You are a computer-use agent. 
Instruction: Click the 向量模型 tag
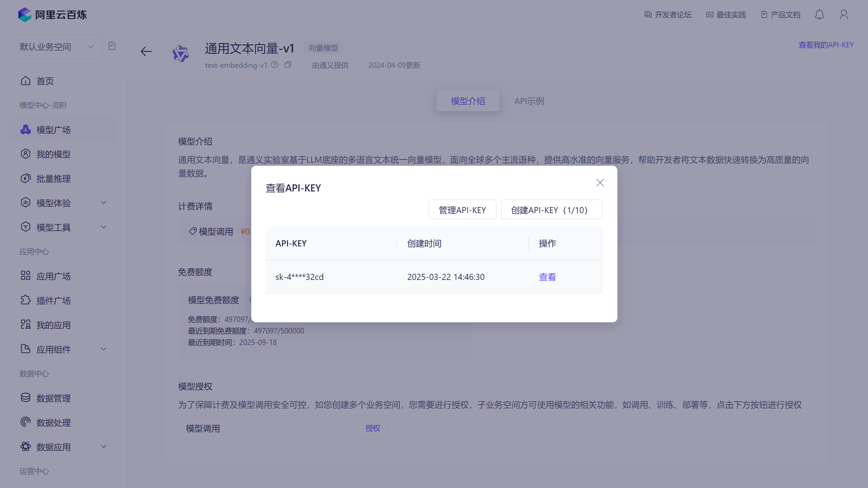[323, 48]
